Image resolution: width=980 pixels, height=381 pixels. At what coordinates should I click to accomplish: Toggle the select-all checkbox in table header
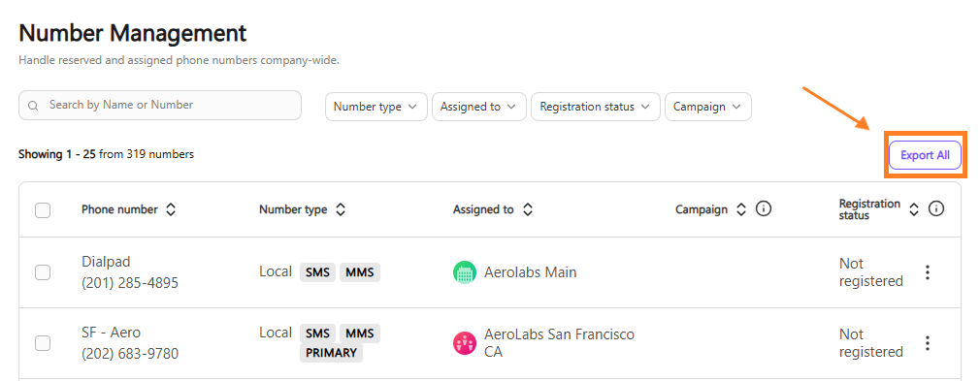click(43, 210)
